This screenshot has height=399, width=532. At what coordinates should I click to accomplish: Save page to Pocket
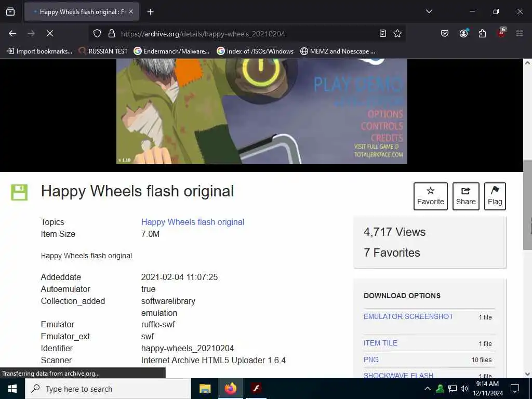pyautogui.click(x=445, y=33)
